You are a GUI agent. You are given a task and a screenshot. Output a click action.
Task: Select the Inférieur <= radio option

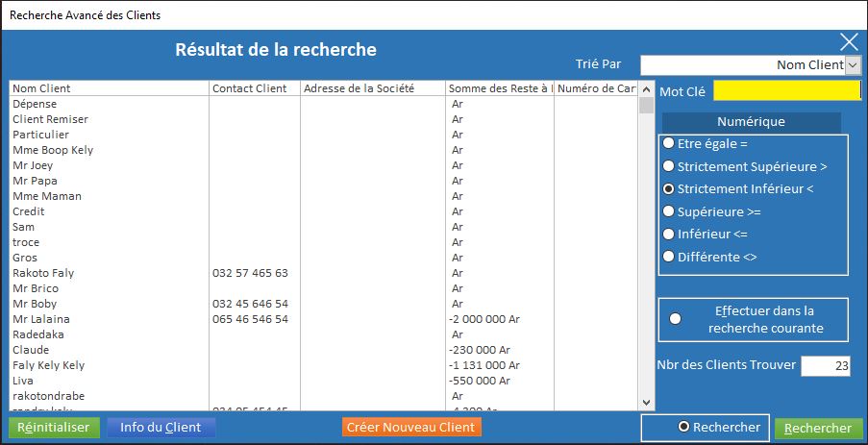coord(669,234)
